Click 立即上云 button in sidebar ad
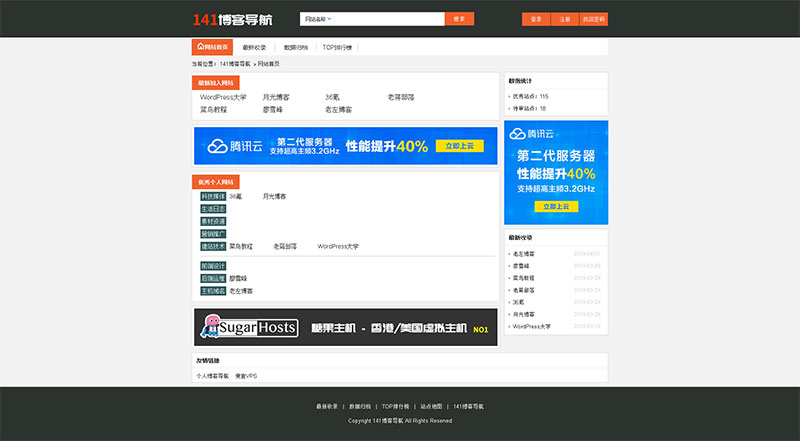Image resolution: width=800 pixels, height=441 pixels. pos(556,206)
